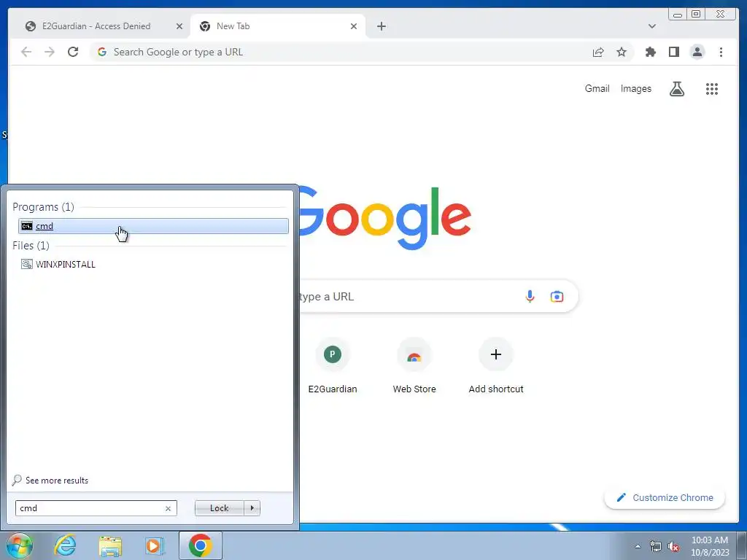The image size is (747, 560).
Task: Click the Windows Start orb
Action: (19, 545)
